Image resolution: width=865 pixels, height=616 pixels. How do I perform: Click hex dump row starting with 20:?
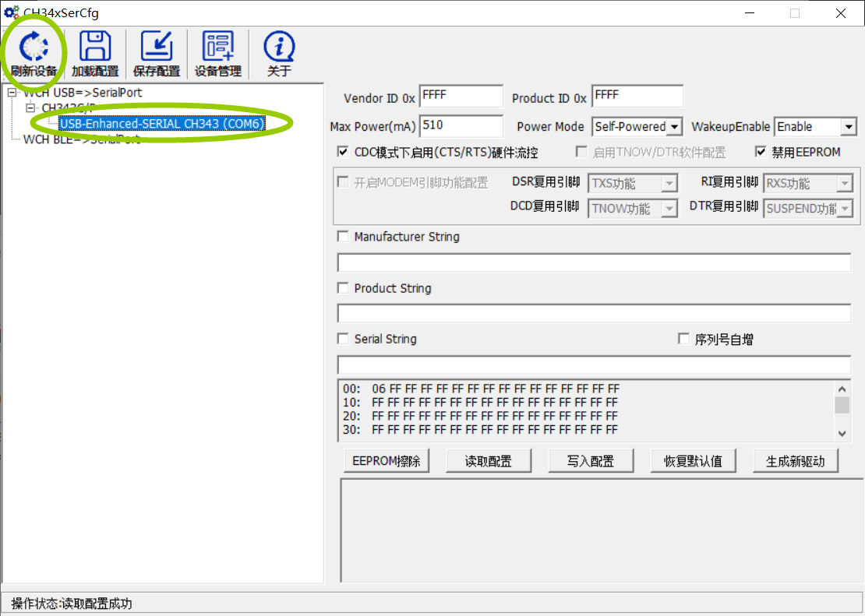pos(481,416)
